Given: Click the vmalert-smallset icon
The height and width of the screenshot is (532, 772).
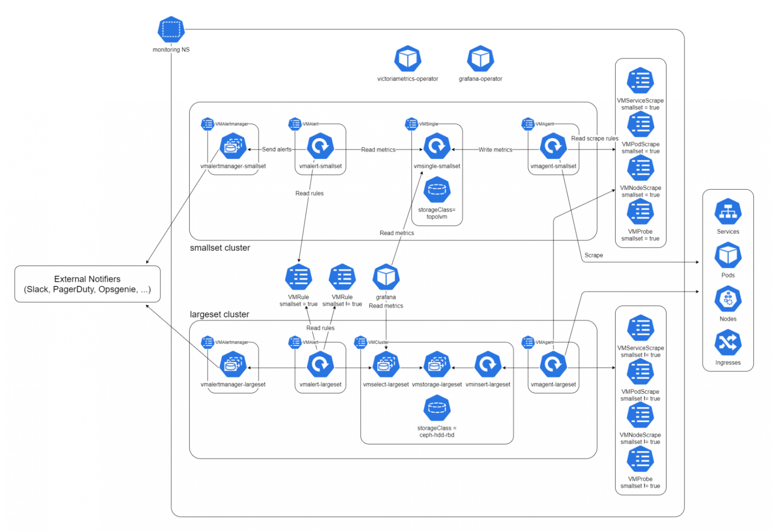Looking at the screenshot, I should pos(320,146).
